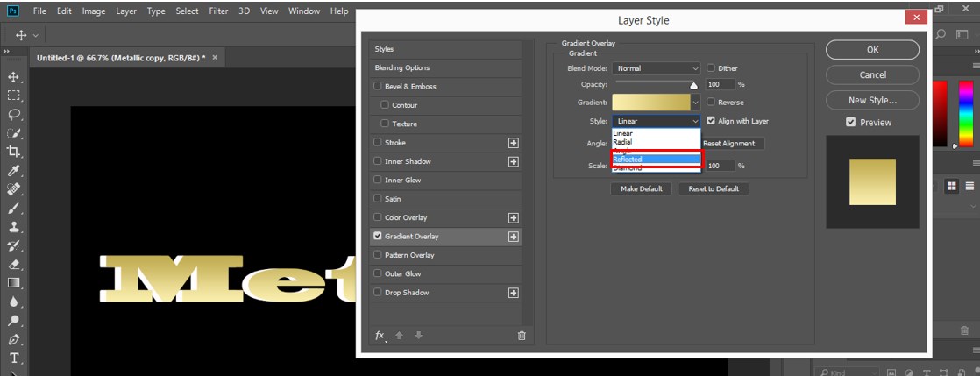This screenshot has width=980, height=376.
Task: Select the Crop tool
Action: (13, 152)
